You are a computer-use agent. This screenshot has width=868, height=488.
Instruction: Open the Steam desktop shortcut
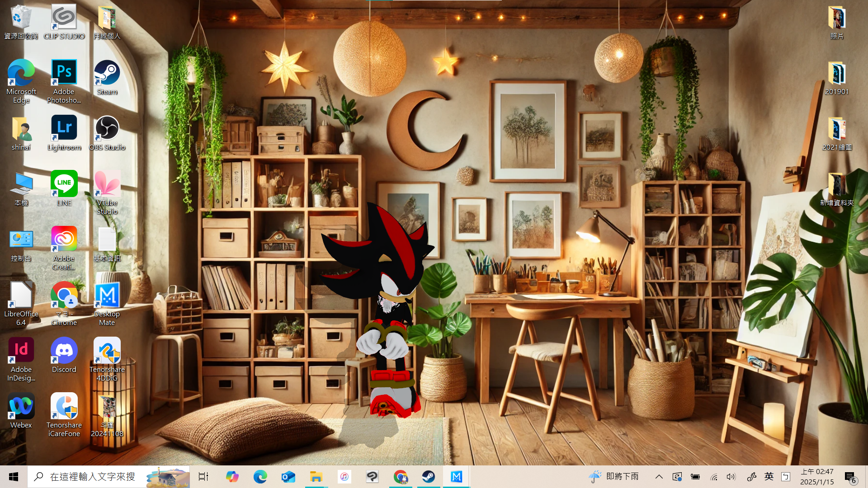coord(107,78)
